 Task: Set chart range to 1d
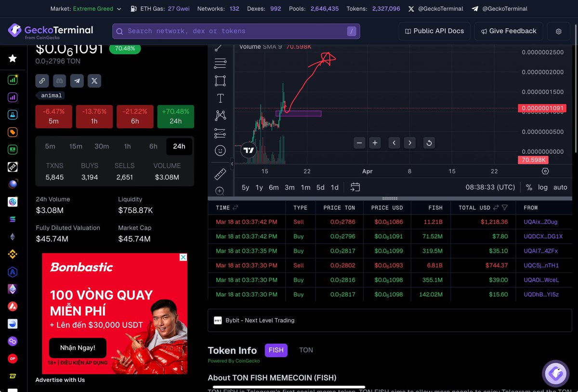[335, 187]
